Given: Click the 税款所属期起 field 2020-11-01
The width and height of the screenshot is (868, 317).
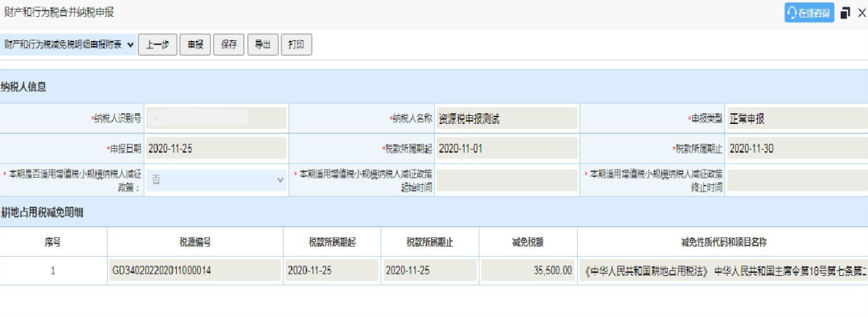Looking at the screenshot, I should (506, 148).
